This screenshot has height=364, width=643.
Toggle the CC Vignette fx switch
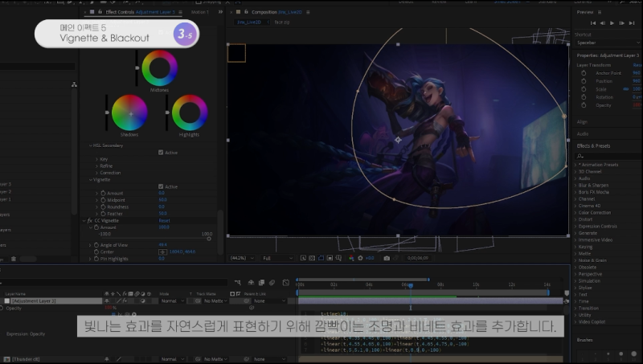88,220
